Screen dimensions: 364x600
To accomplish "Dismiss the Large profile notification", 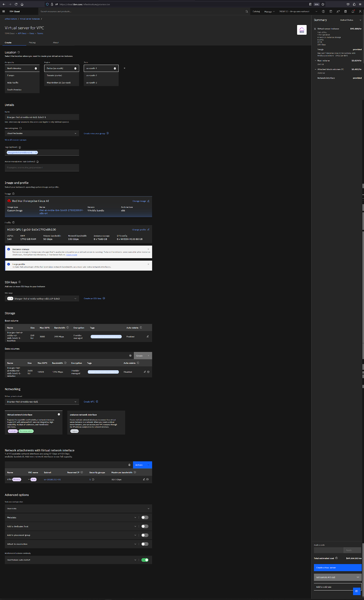I will 148,264.
